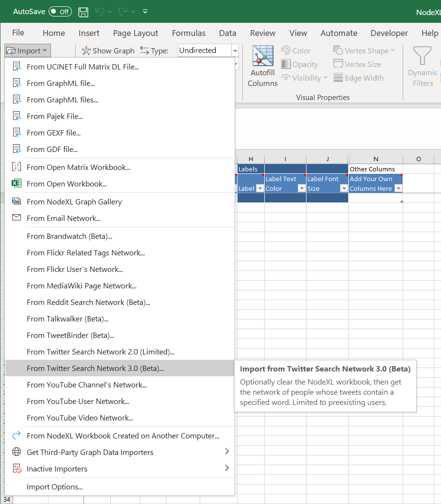Click the Undo arrow icon
This screenshot has width=441, height=504.
(x=100, y=12)
